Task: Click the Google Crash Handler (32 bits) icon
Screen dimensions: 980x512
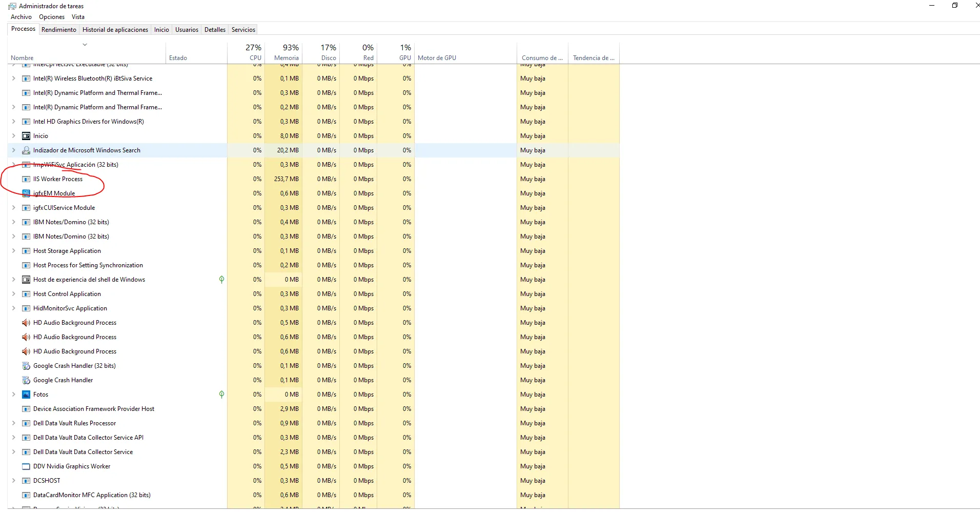Action: [x=26, y=366]
